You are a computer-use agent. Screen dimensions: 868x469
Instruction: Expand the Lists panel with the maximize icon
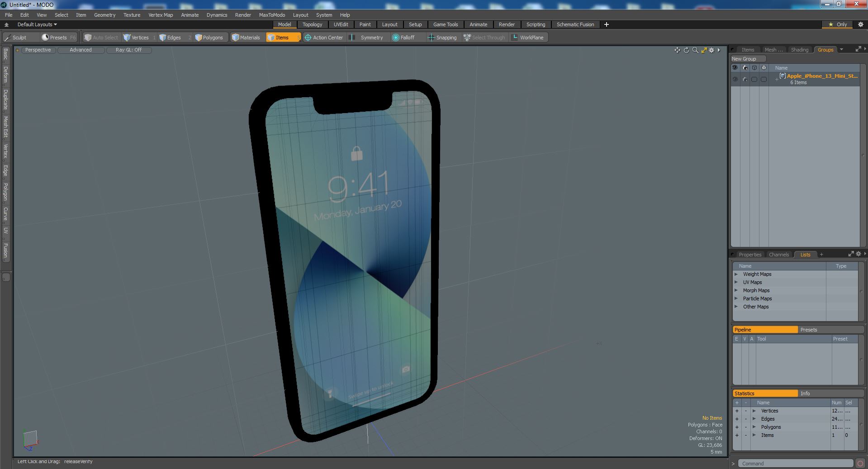click(x=851, y=254)
